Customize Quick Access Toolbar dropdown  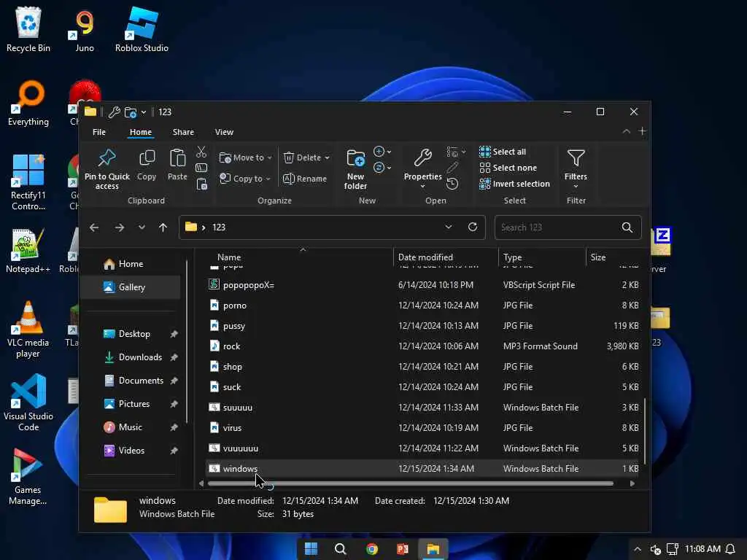pos(144,112)
